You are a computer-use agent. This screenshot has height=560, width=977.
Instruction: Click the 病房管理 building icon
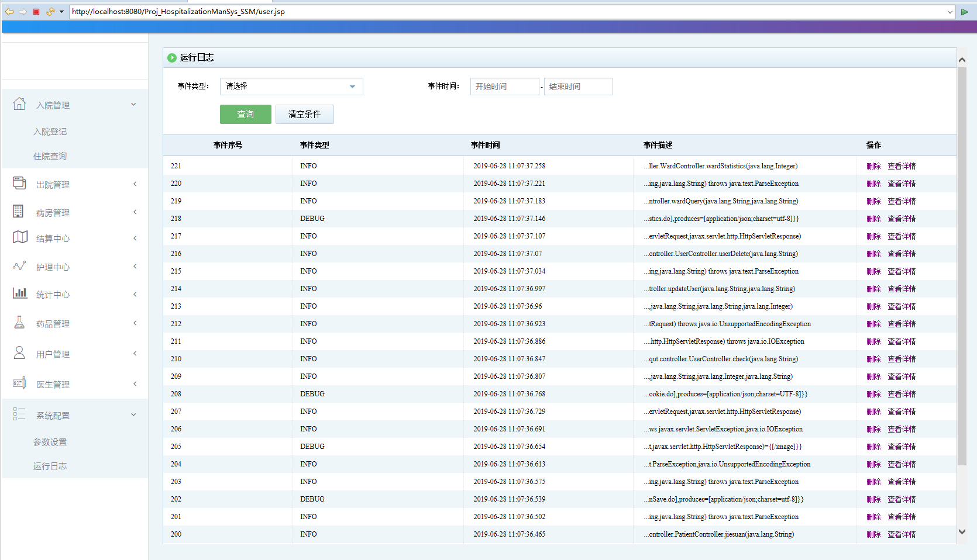click(x=19, y=212)
